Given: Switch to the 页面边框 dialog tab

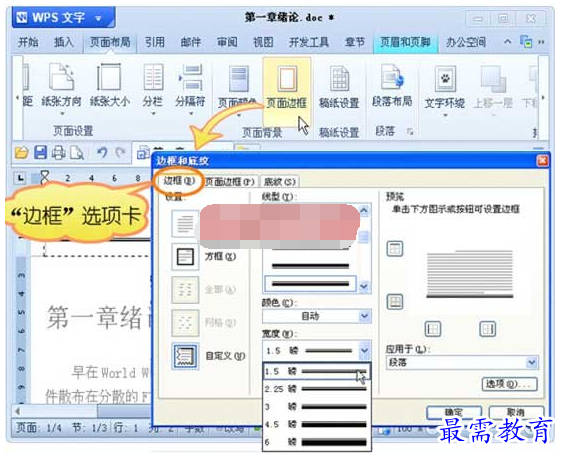Looking at the screenshot, I should point(230,182).
